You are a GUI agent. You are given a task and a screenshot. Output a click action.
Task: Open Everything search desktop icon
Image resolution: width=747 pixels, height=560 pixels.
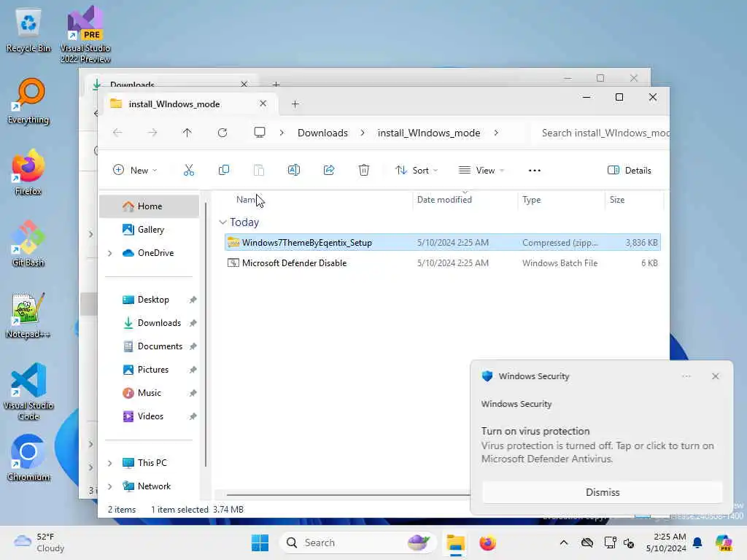28,101
